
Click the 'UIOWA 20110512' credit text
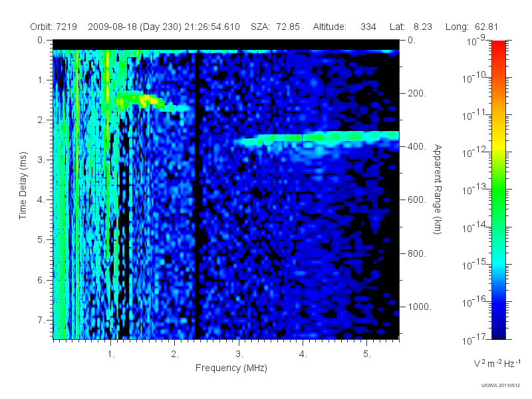tap(500, 385)
